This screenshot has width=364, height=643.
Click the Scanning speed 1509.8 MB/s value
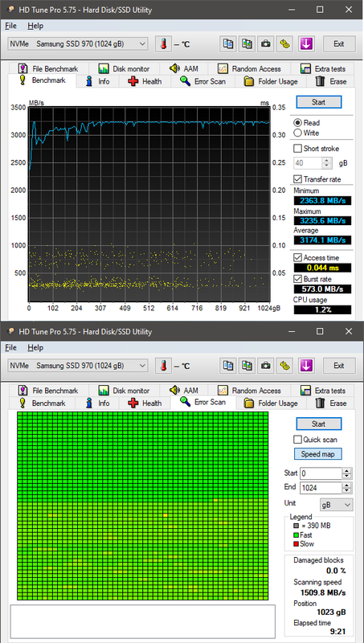(x=323, y=592)
